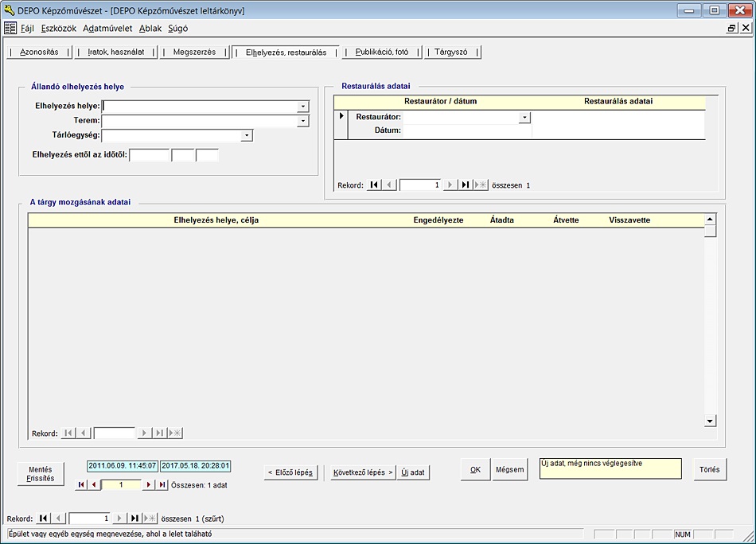
Task: Go to first record in Restaurálás navigator
Action: tap(374, 185)
